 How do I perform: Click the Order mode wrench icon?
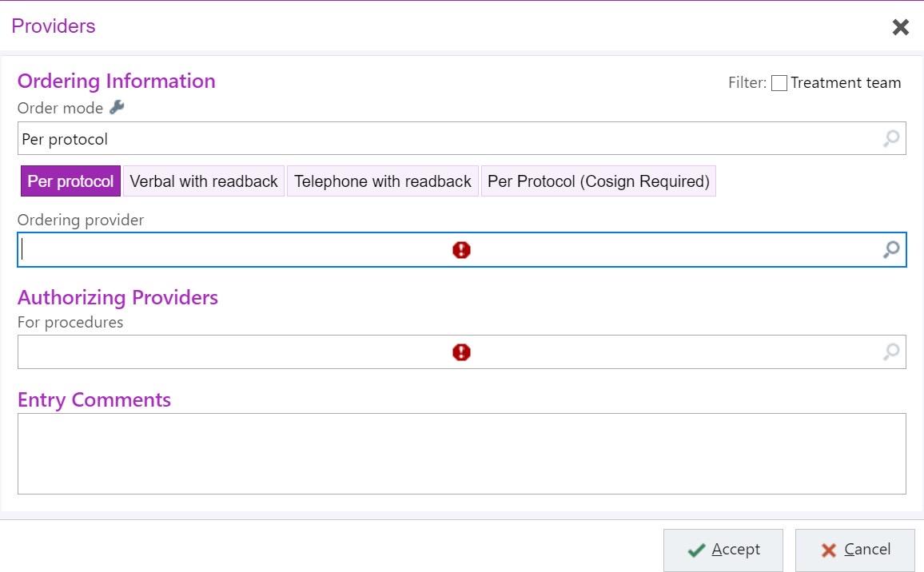click(117, 107)
